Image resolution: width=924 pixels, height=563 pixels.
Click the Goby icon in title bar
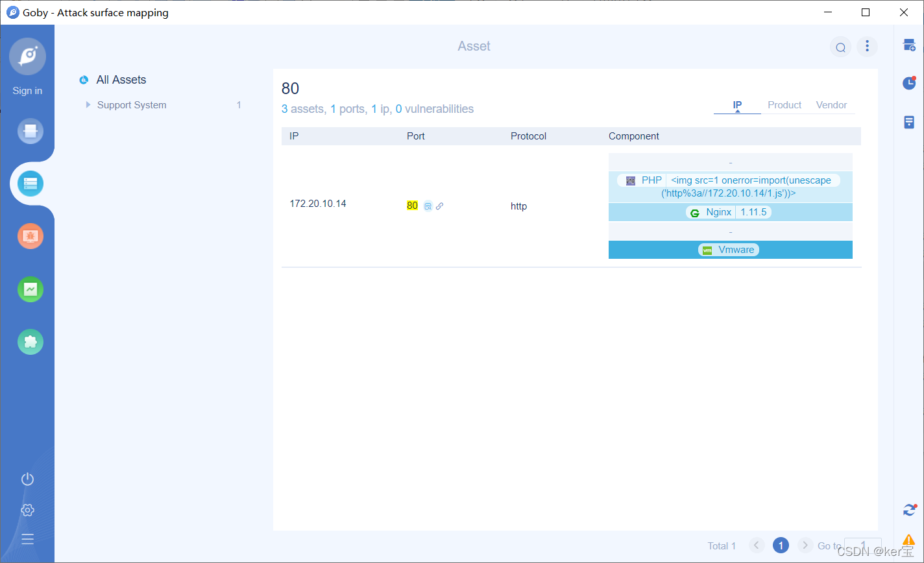click(12, 12)
